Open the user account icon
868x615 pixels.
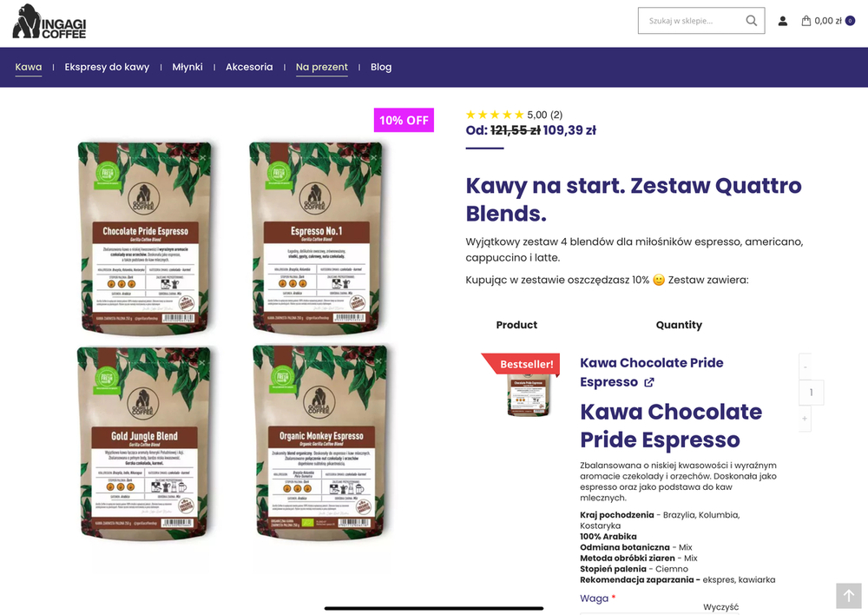coord(783,21)
